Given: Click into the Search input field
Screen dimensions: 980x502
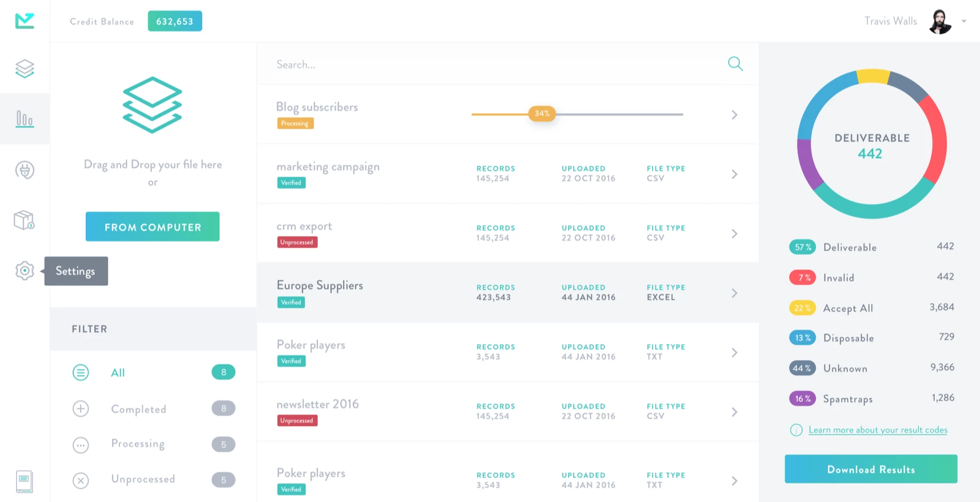Looking at the screenshot, I should (x=492, y=65).
